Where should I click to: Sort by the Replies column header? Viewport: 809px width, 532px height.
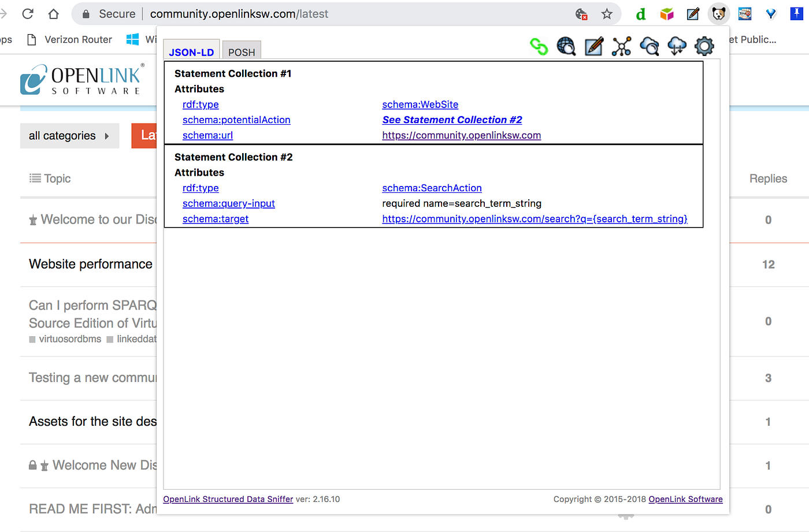(768, 178)
